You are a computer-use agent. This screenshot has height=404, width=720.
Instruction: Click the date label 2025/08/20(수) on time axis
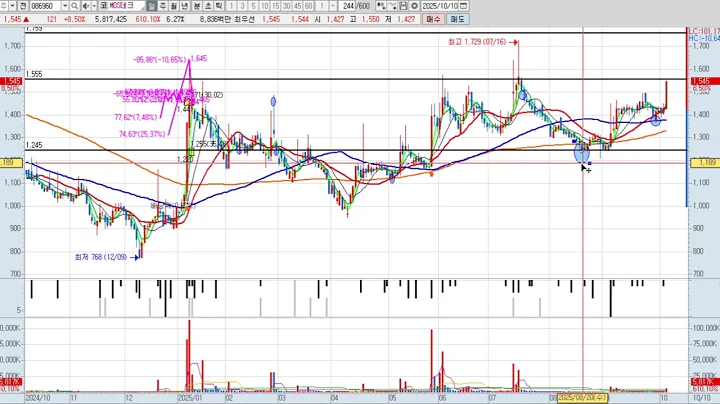coord(583,398)
